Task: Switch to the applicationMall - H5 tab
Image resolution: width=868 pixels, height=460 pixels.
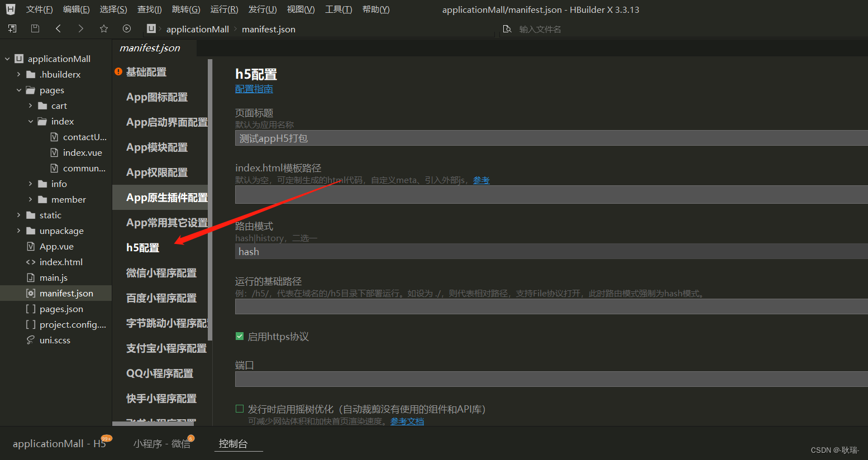Action: tap(59, 443)
